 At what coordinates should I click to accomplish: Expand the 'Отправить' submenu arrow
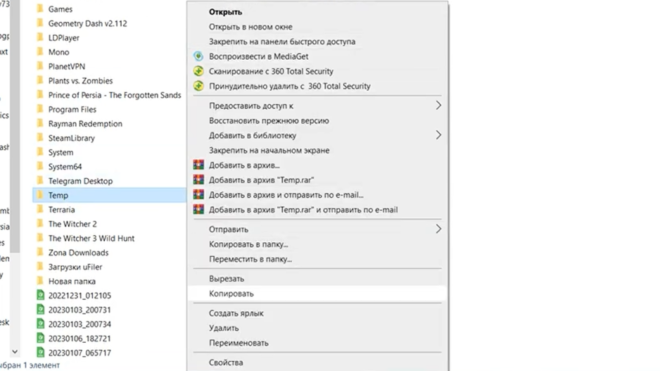click(x=438, y=229)
